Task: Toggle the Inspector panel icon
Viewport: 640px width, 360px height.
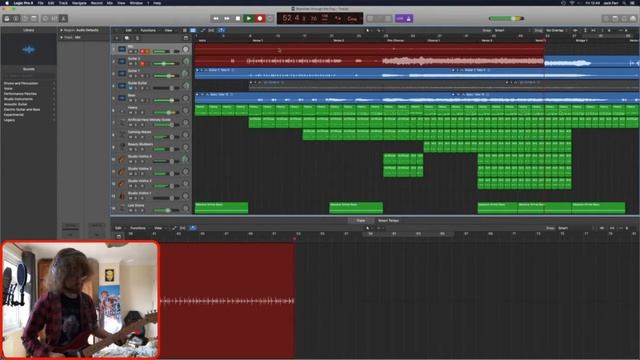Action: [x=16, y=18]
